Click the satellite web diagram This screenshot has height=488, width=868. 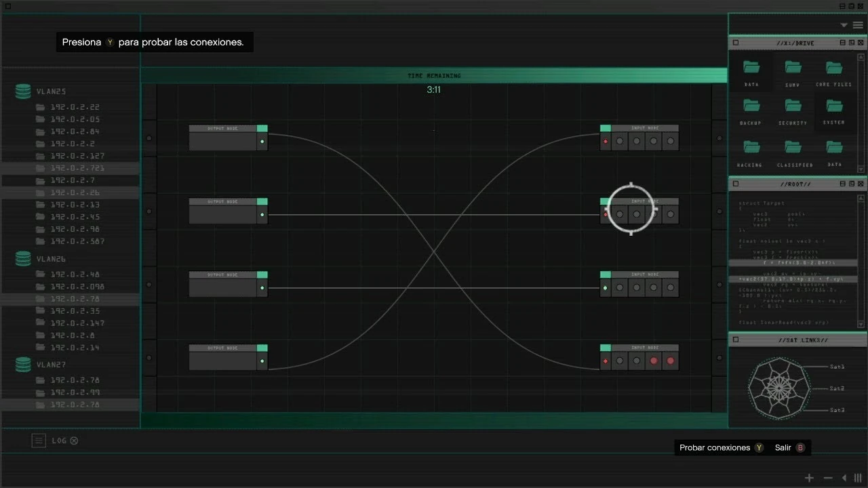(x=779, y=388)
